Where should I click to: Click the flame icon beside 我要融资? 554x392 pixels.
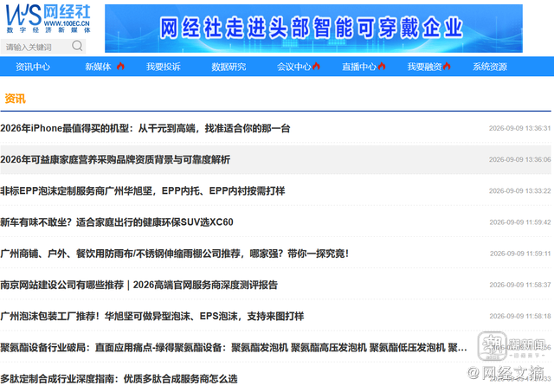(x=447, y=66)
